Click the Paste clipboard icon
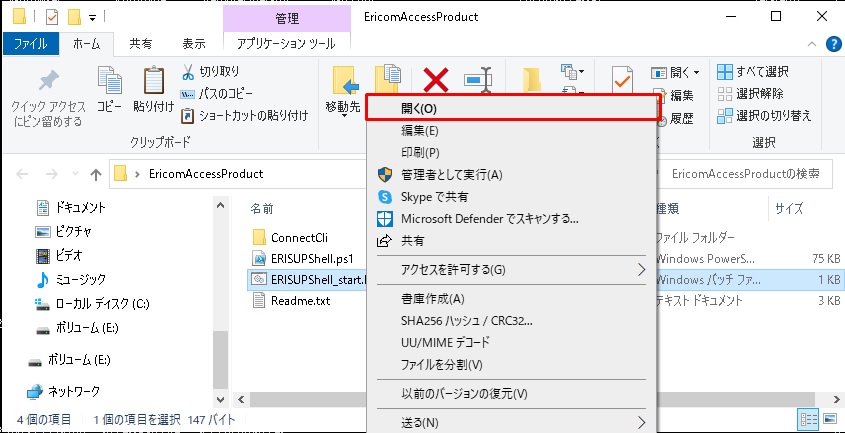The image size is (845, 433). click(x=154, y=82)
